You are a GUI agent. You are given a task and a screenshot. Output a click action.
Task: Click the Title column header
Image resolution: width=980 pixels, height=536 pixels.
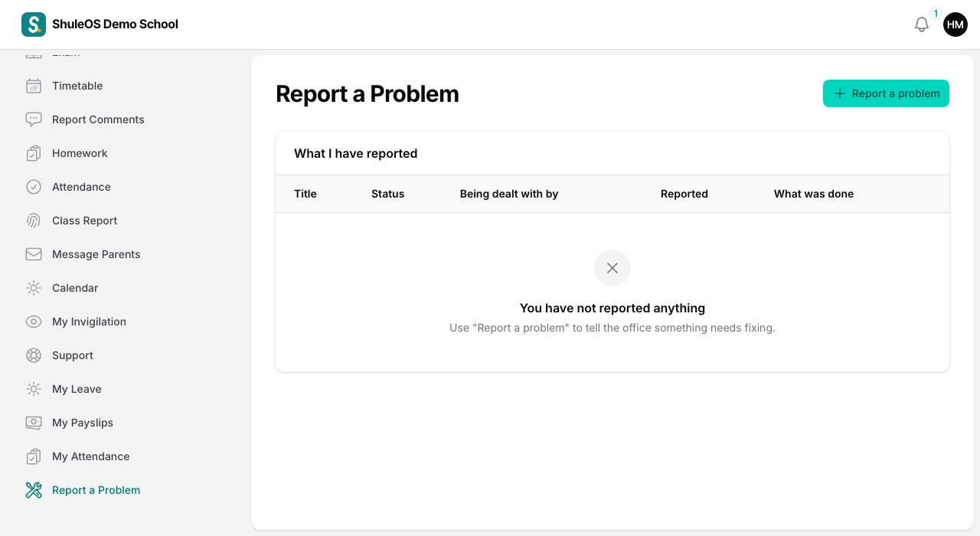(x=305, y=194)
